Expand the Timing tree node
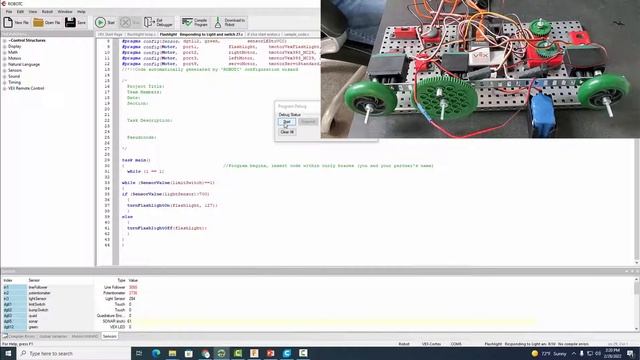Image resolution: width=640 pixels, height=360 pixels. click(4, 82)
